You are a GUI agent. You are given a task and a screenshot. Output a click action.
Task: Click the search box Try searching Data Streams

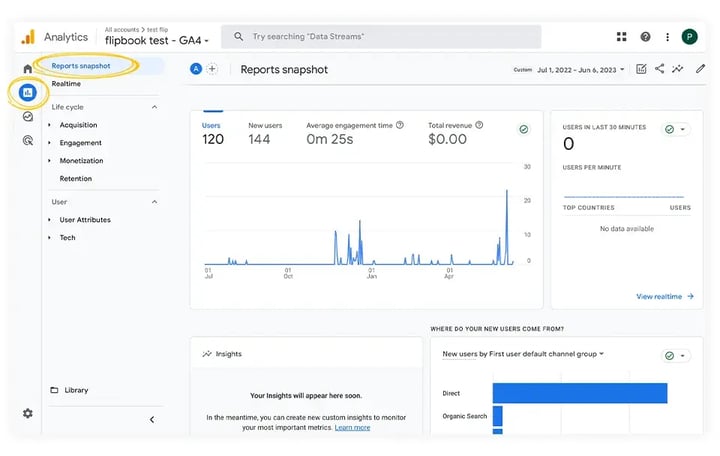click(381, 36)
